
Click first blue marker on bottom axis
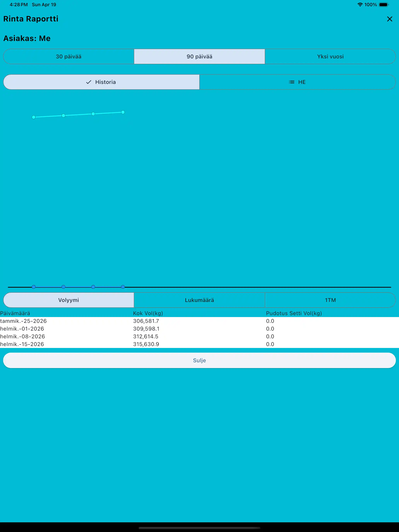[x=34, y=287]
